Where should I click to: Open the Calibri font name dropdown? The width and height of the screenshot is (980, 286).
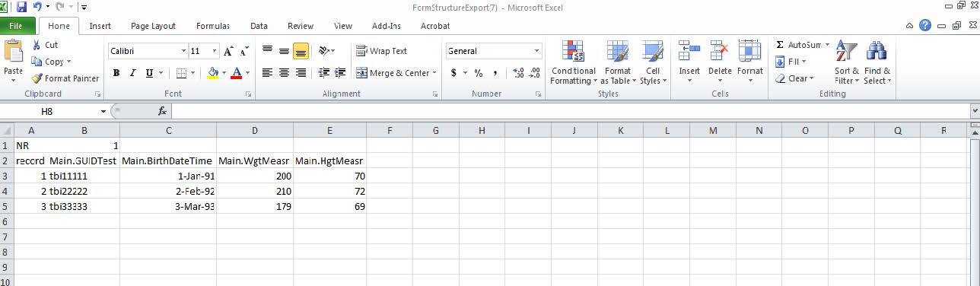pyautogui.click(x=183, y=51)
